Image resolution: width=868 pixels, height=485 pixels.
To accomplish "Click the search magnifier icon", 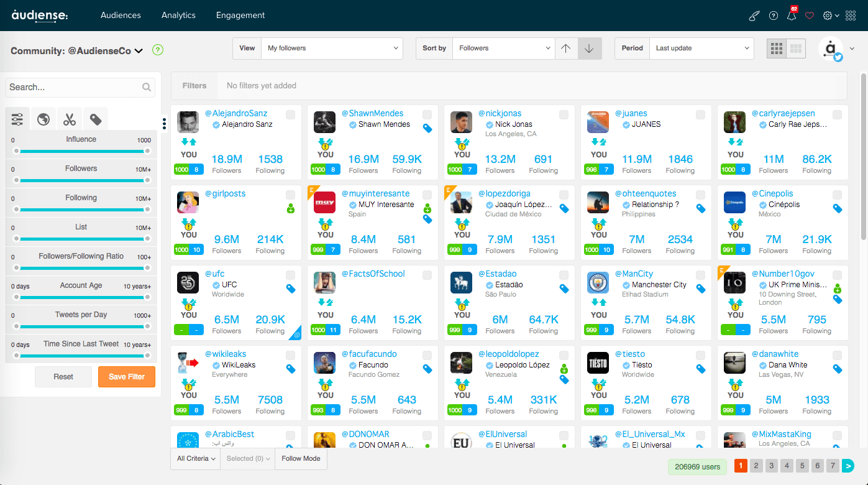I will 147,88.
